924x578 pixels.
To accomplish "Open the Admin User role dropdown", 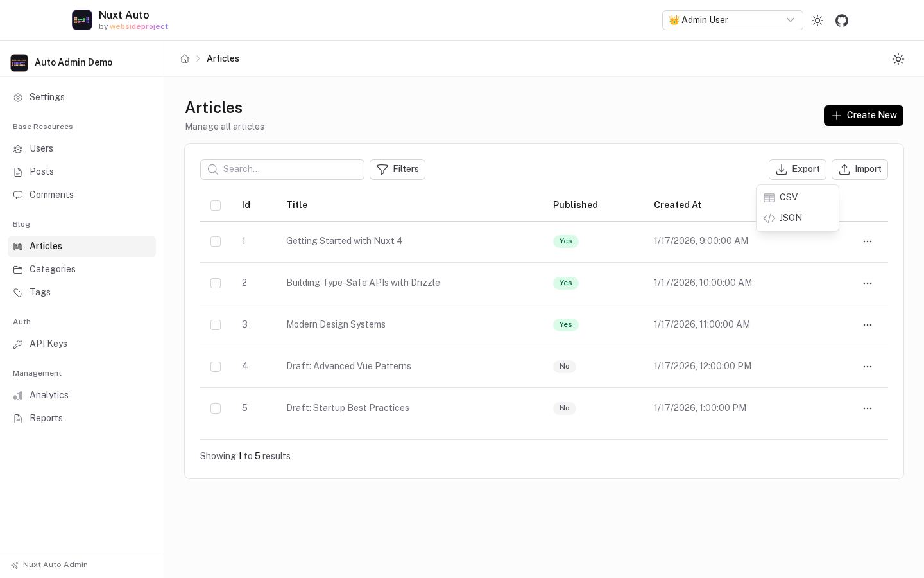I will click(x=732, y=20).
